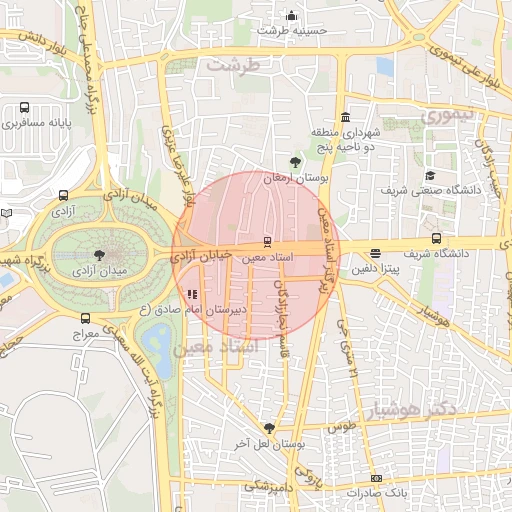
Task: Select the میدان آزادی center tree icon
Action: [99, 255]
